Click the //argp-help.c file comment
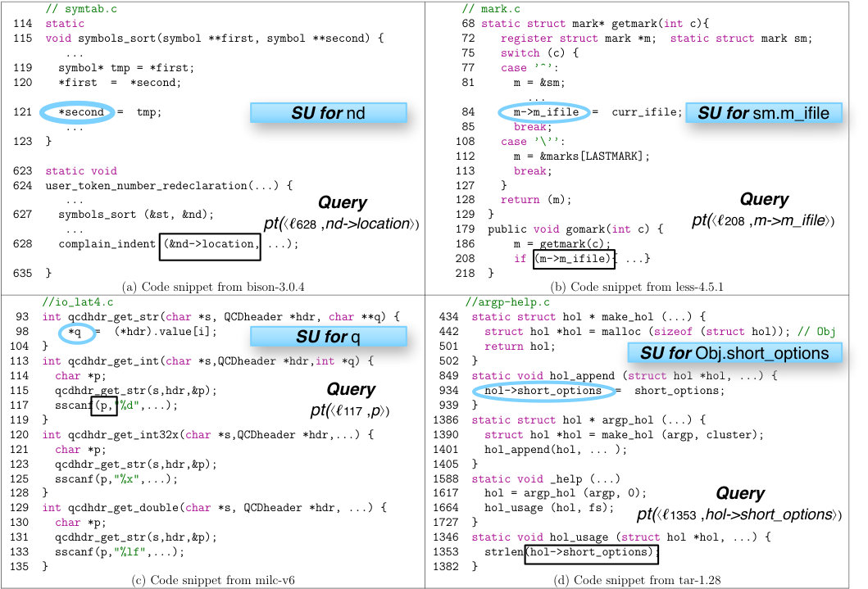The width and height of the screenshot is (868, 589). click(508, 302)
